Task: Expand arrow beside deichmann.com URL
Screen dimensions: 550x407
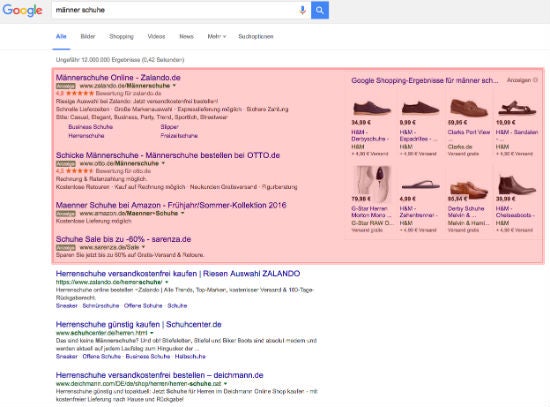Action: [x=225, y=383]
